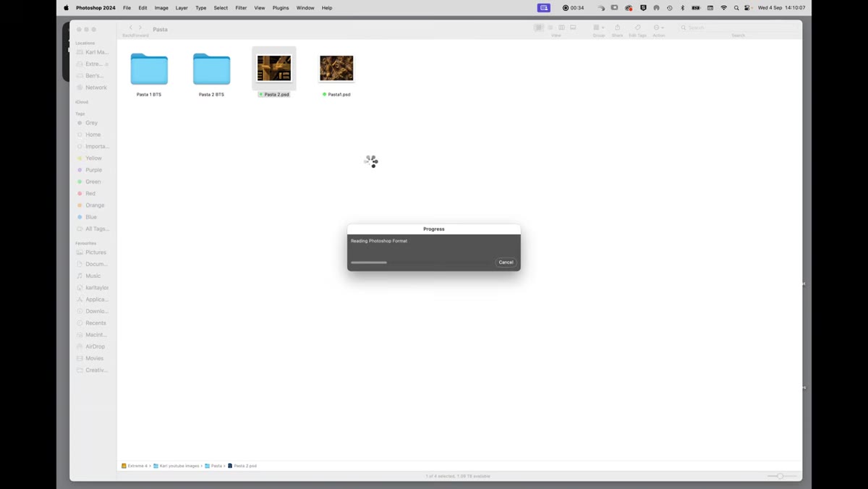Select the Pasta 2.psd thumbnail
The image size is (868, 489).
click(274, 68)
